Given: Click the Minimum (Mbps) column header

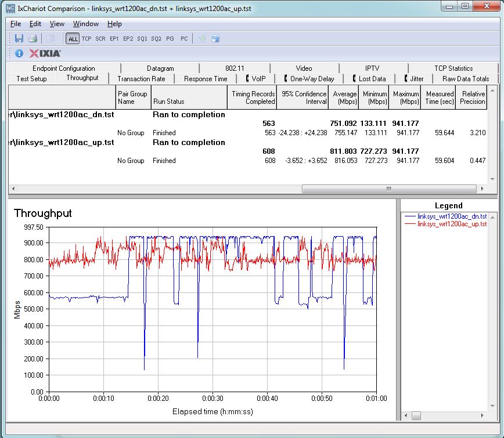Looking at the screenshot, I should (x=373, y=97).
